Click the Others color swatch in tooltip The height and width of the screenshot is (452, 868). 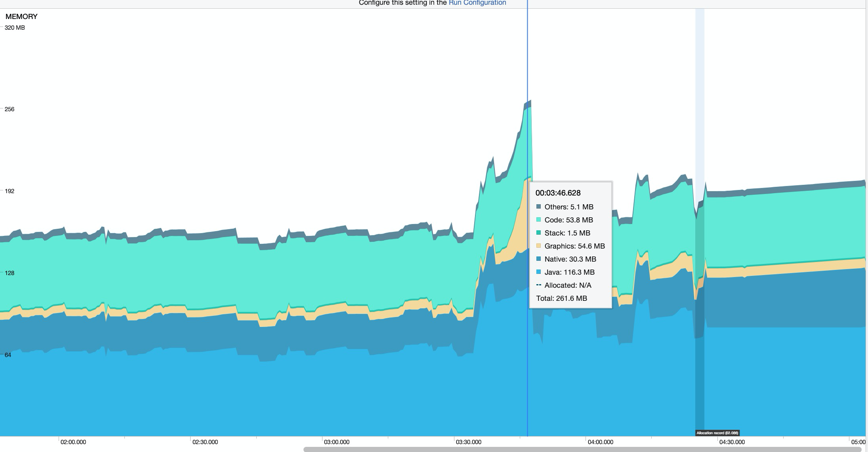click(x=538, y=207)
